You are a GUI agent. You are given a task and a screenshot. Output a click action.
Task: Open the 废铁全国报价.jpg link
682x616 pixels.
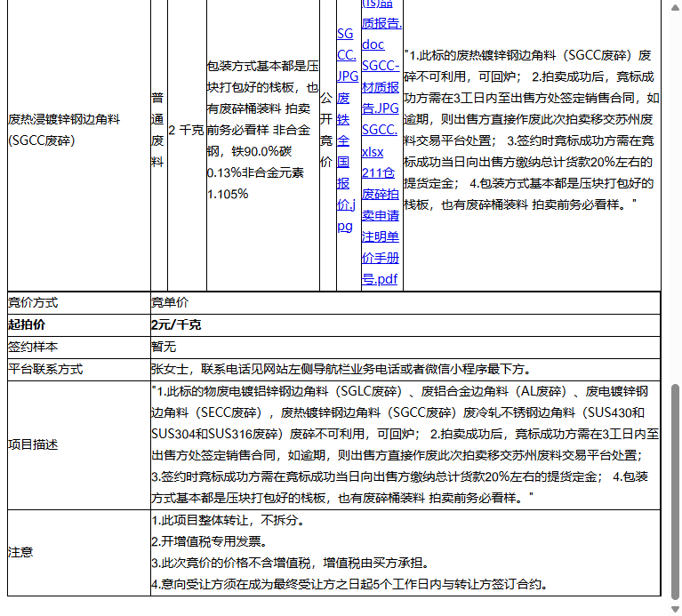coord(345,162)
